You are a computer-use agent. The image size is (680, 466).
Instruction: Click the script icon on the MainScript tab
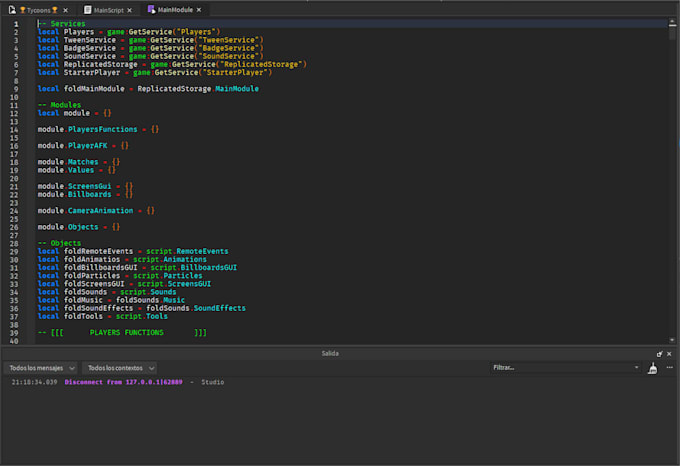click(88, 10)
